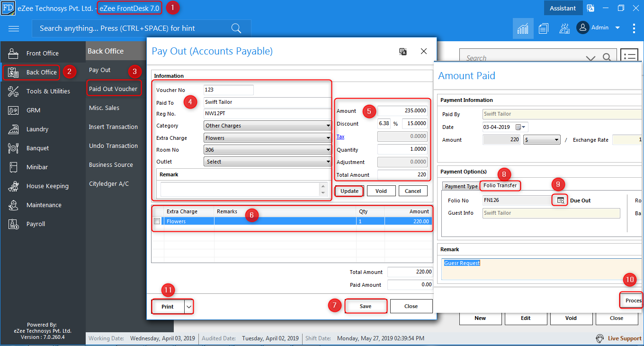Open the Pay Out menu item

click(100, 70)
